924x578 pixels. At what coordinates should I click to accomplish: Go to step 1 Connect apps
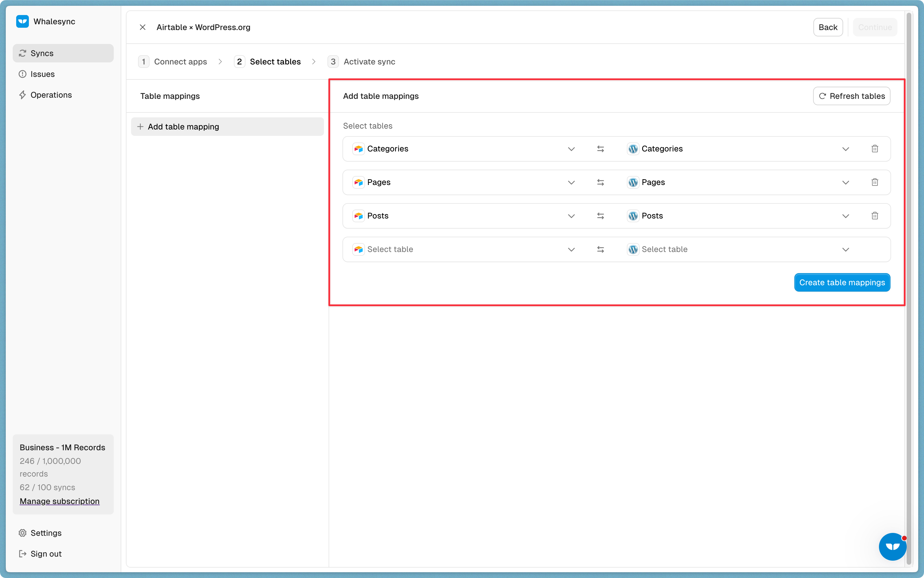173,62
